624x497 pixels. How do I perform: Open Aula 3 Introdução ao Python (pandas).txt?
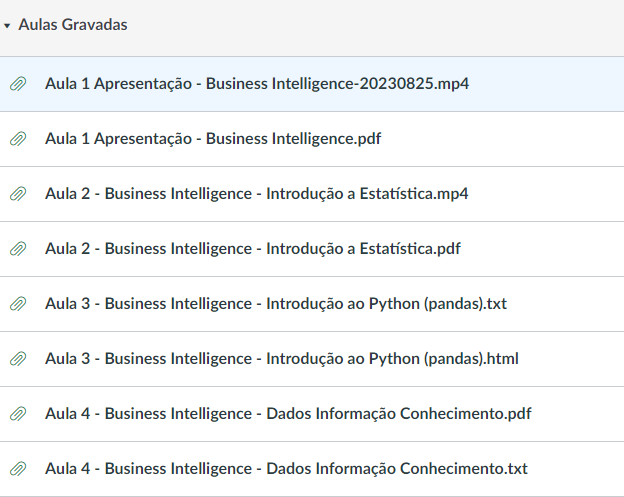276,304
